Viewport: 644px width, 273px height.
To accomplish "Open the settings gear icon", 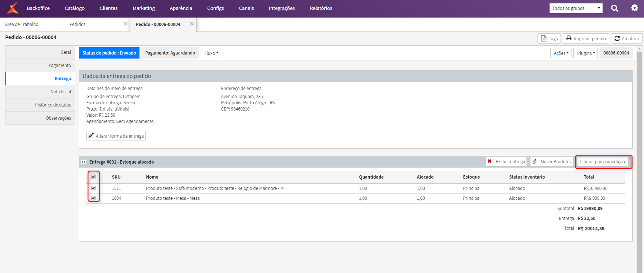I will (634, 8).
